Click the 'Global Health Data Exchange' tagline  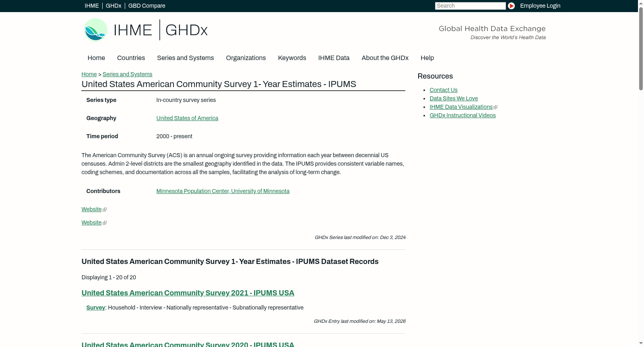492,29
